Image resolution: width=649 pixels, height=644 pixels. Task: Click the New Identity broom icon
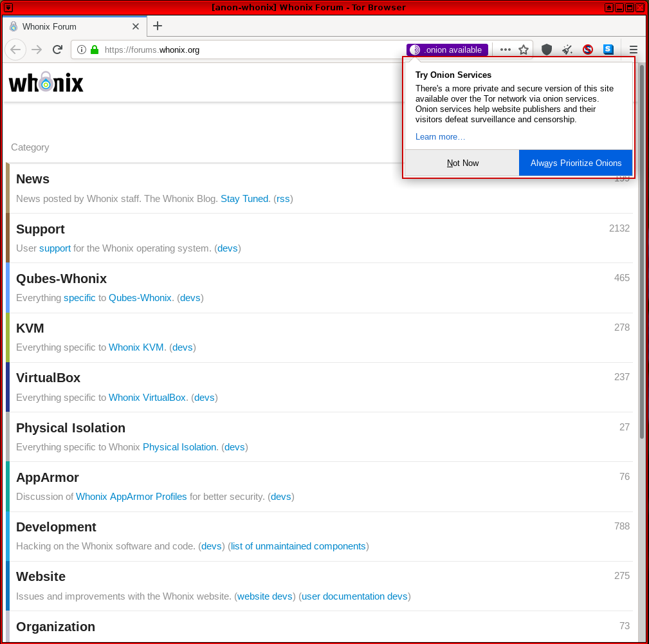point(567,50)
